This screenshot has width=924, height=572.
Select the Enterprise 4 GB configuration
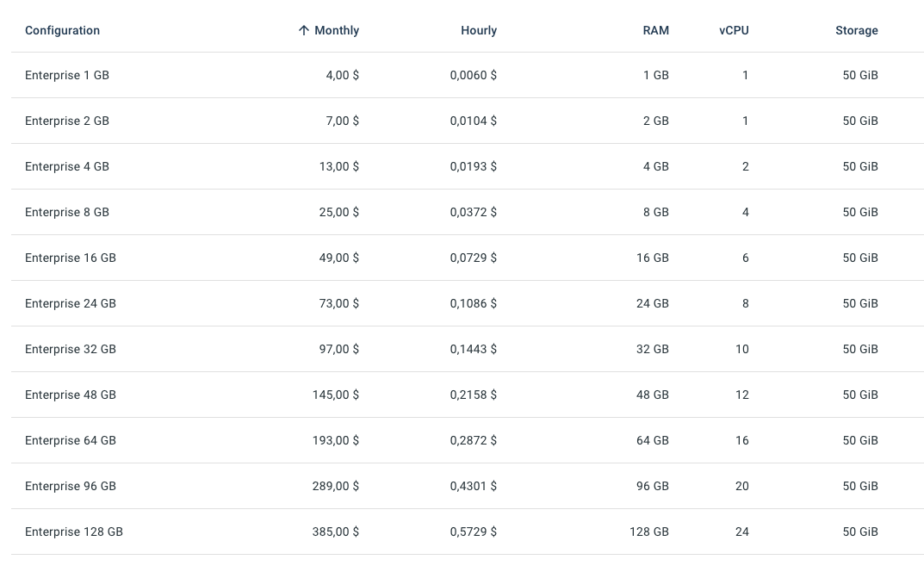[67, 167]
